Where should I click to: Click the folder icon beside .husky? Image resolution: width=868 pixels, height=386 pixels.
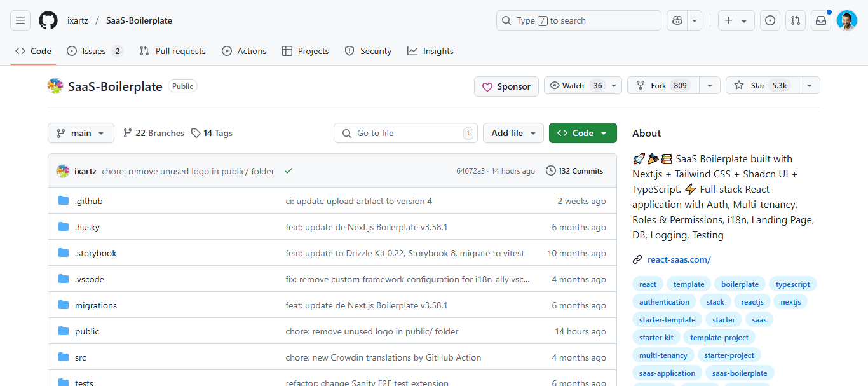tap(64, 227)
